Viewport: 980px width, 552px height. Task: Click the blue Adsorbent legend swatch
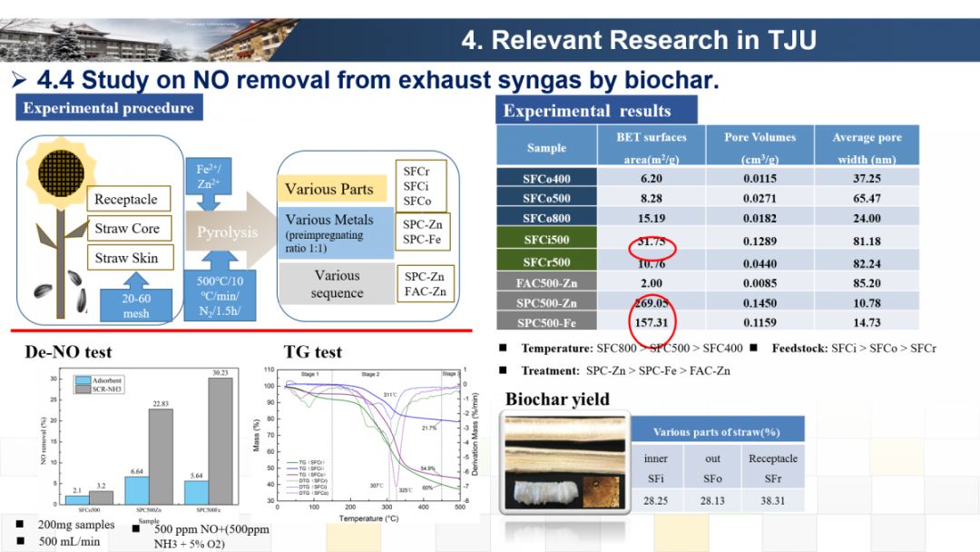coord(83,380)
